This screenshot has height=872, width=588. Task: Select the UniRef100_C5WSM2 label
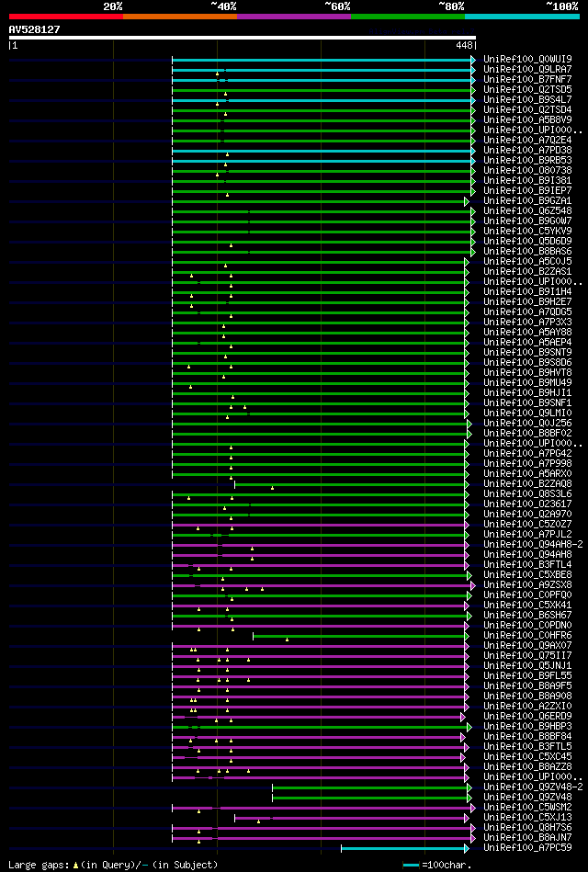pos(528,808)
